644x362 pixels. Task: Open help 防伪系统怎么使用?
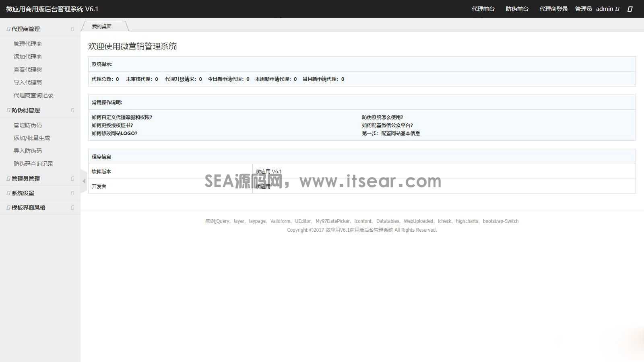(x=382, y=117)
